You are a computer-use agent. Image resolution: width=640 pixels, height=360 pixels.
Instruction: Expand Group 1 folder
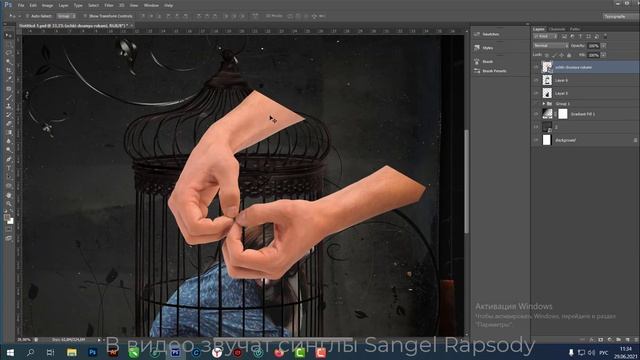pyautogui.click(x=544, y=104)
